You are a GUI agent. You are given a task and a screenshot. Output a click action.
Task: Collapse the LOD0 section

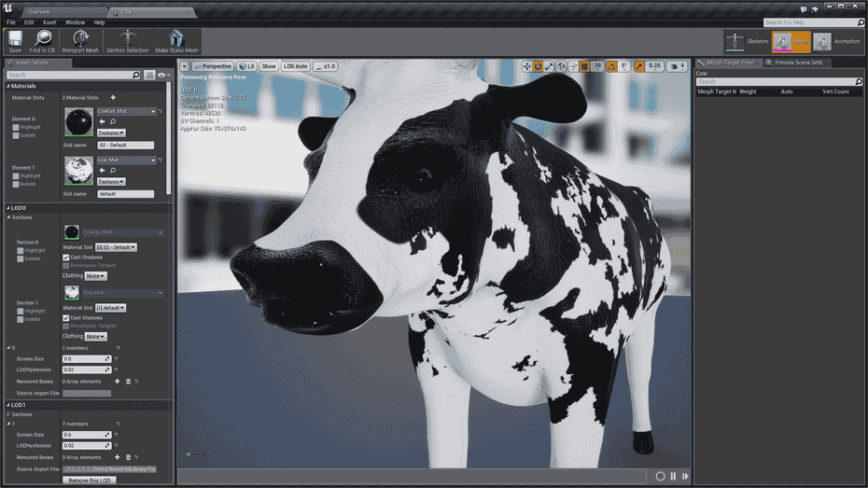(x=8, y=208)
